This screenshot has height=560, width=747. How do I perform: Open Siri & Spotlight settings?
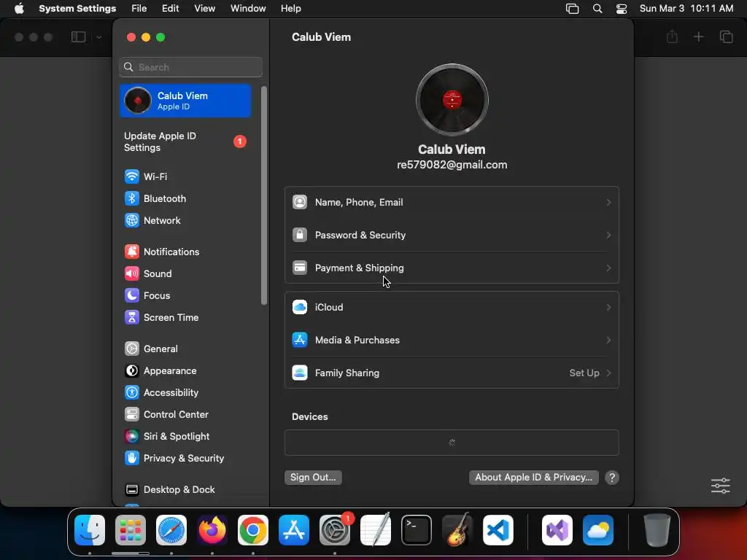pyautogui.click(x=167, y=437)
